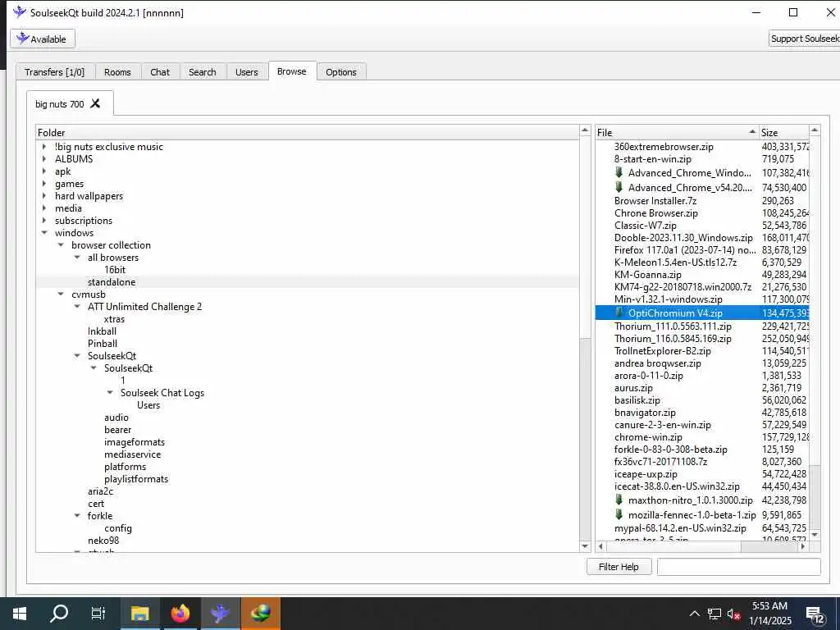Open taskbar search magnifier
This screenshot has width=840, height=630.
59,614
